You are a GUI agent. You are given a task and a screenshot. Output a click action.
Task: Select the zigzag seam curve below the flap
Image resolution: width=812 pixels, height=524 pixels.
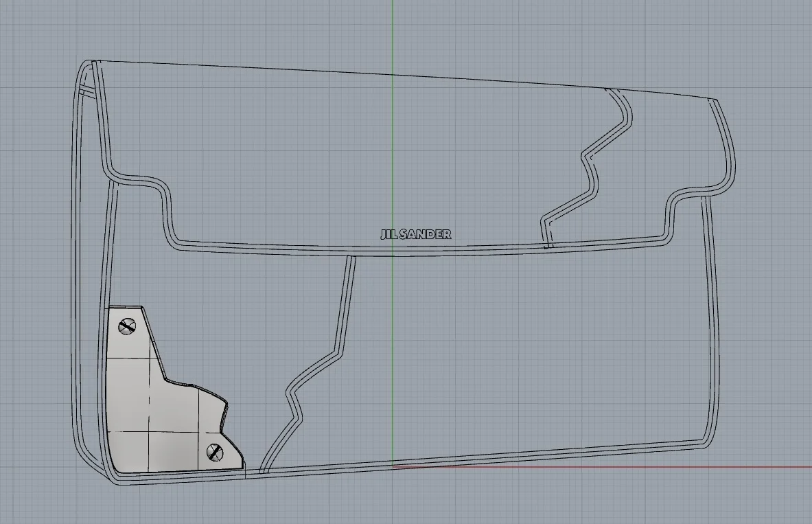click(308, 364)
